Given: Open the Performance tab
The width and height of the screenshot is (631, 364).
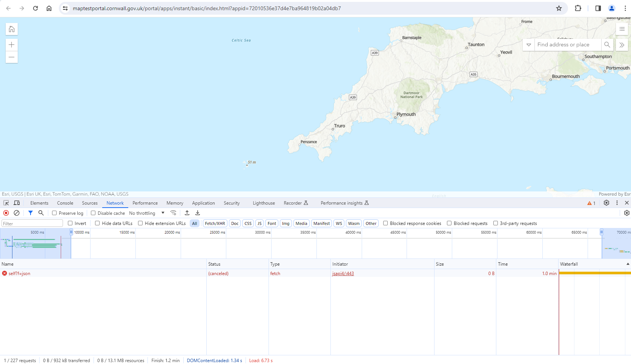Looking at the screenshot, I should [145, 203].
